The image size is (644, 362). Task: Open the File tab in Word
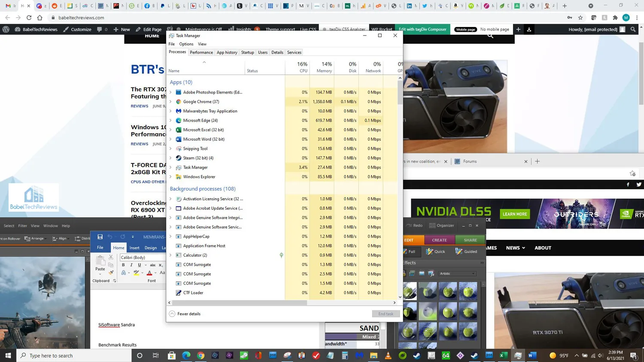(x=100, y=247)
